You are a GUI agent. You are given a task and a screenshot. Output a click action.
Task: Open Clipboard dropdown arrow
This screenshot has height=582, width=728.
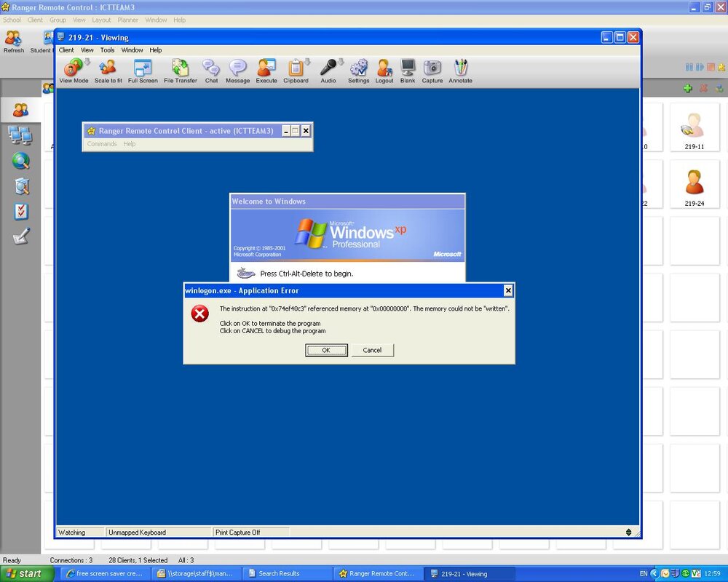[307, 62]
